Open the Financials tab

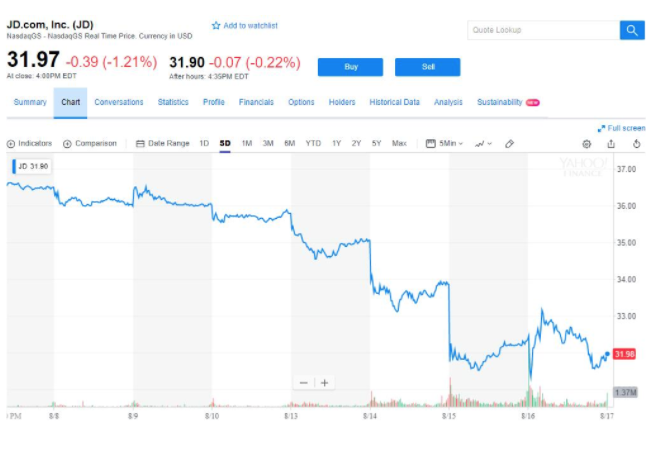click(256, 102)
